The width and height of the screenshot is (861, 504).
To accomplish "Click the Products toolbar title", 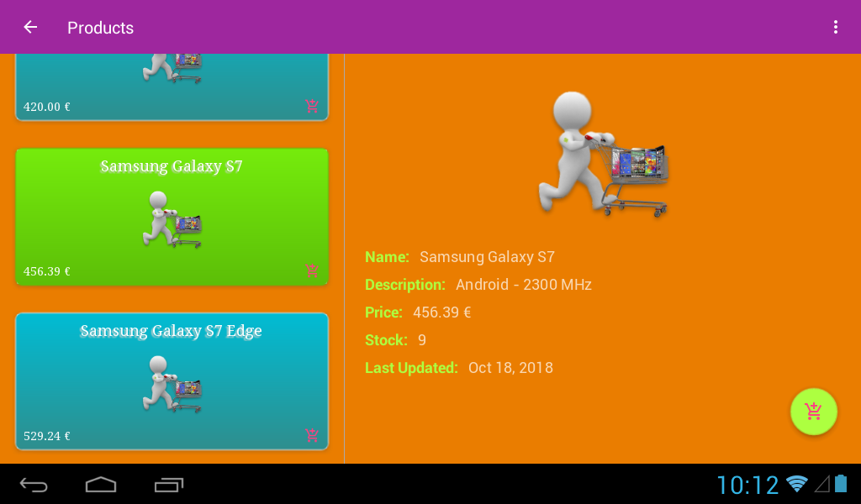I will (x=101, y=28).
